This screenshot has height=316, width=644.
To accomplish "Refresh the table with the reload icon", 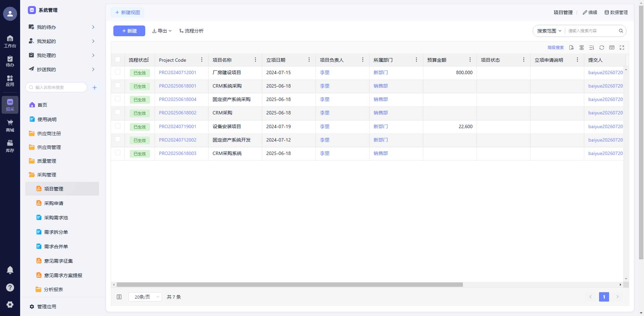I will click(x=602, y=48).
